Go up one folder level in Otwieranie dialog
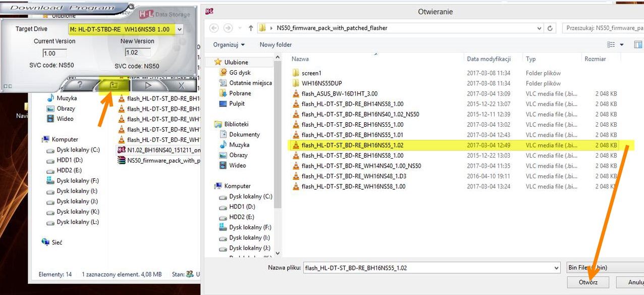The height and width of the screenshot is (295, 644). click(251, 28)
